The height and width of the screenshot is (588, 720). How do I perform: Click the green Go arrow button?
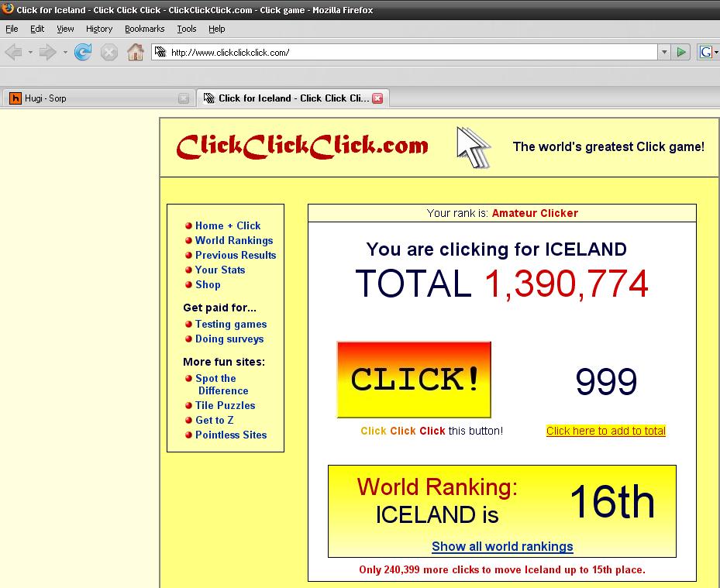pos(681,52)
